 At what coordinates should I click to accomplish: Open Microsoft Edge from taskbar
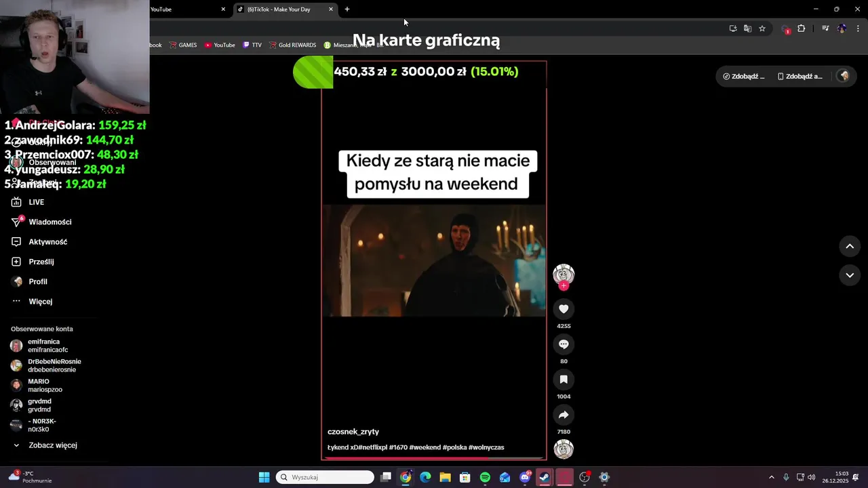click(425, 477)
